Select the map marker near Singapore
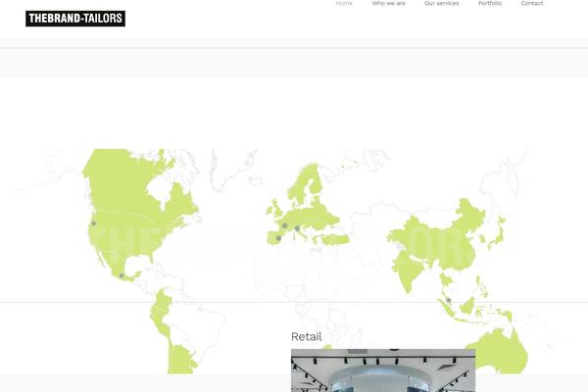588x392 pixels. 449,301
